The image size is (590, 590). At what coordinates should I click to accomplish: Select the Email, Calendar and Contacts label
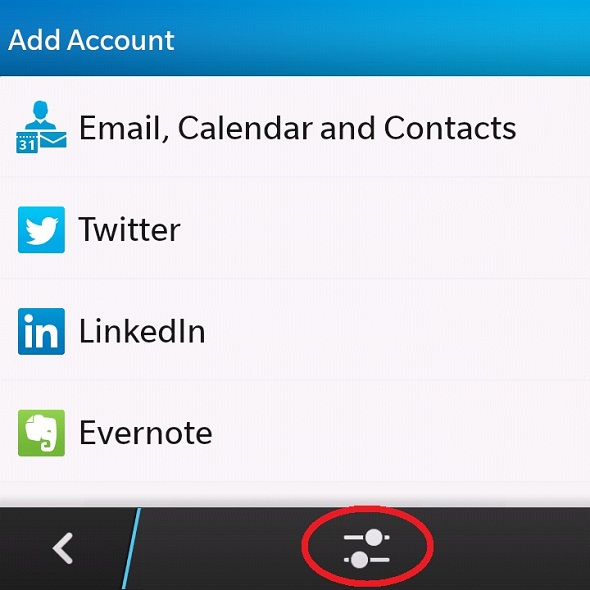click(x=297, y=128)
